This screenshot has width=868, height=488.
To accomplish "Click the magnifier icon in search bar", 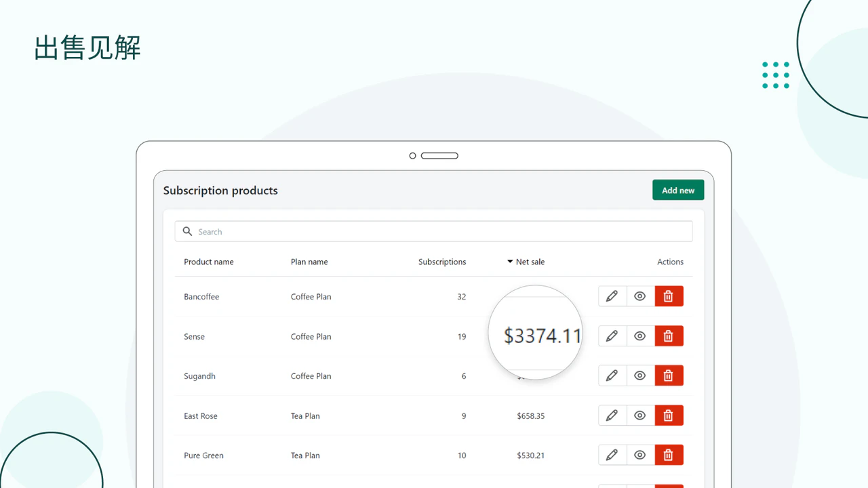I will pos(188,231).
